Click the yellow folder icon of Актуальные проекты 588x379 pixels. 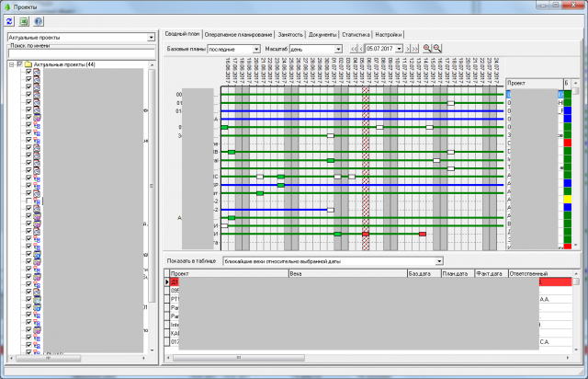pos(28,64)
